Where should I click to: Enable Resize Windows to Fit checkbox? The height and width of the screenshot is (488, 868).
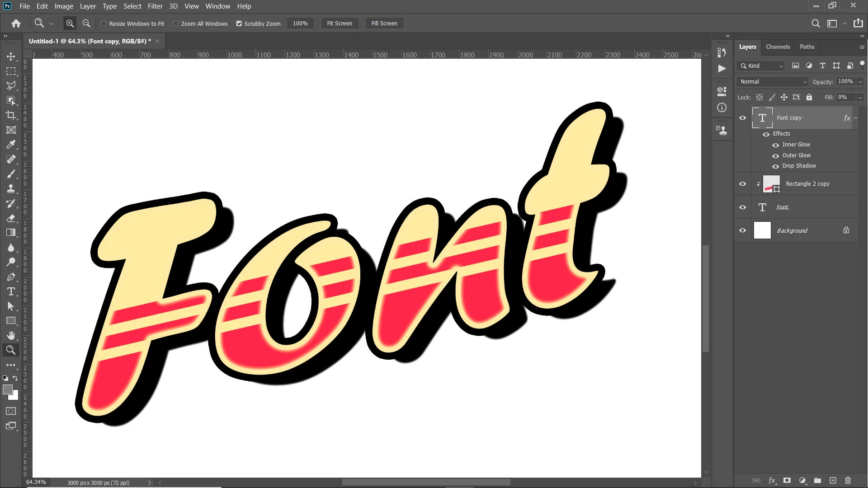coord(104,23)
